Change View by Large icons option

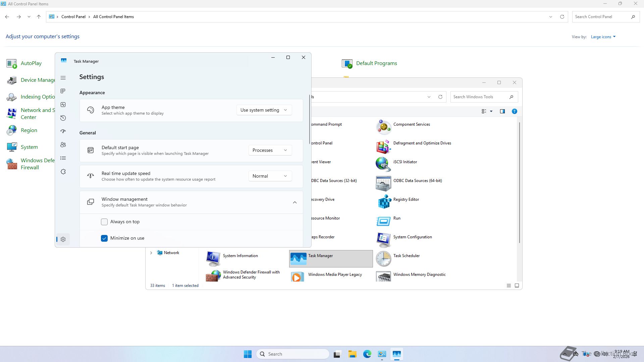pyautogui.click(x=603, y=37)
